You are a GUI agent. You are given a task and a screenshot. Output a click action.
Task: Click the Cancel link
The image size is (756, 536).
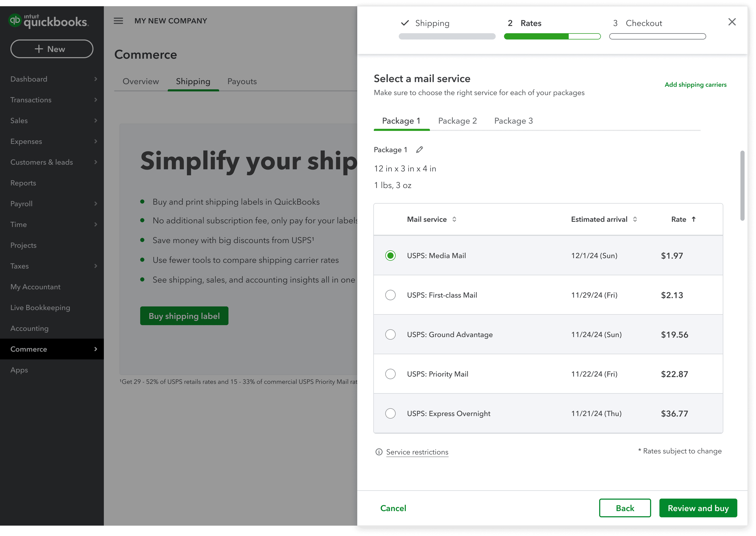(393, 508)
